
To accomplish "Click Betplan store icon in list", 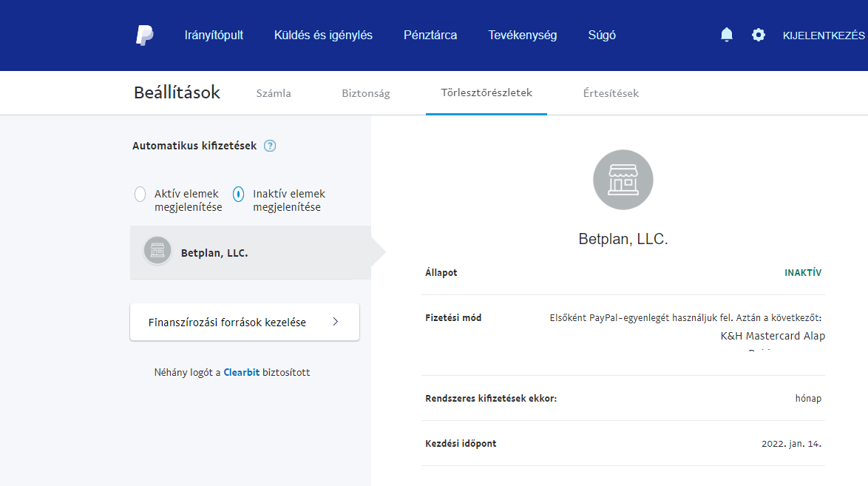I will [x=157, y=251].
